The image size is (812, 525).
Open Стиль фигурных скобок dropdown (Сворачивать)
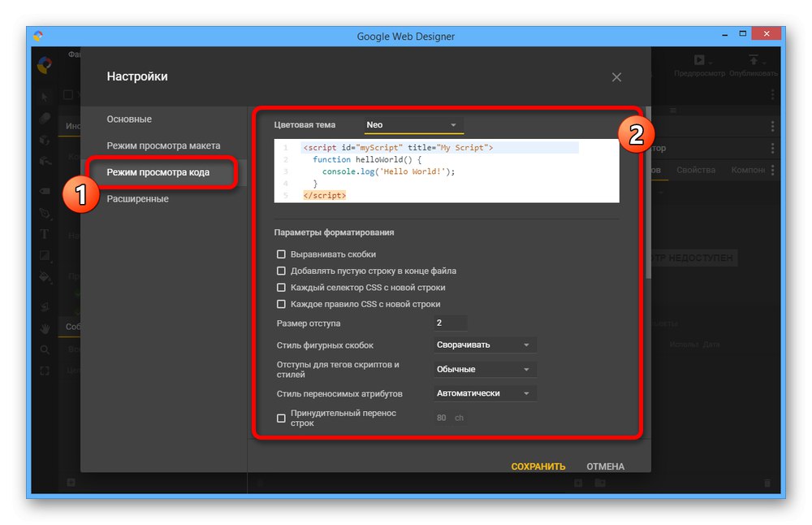tap(485, 345)
